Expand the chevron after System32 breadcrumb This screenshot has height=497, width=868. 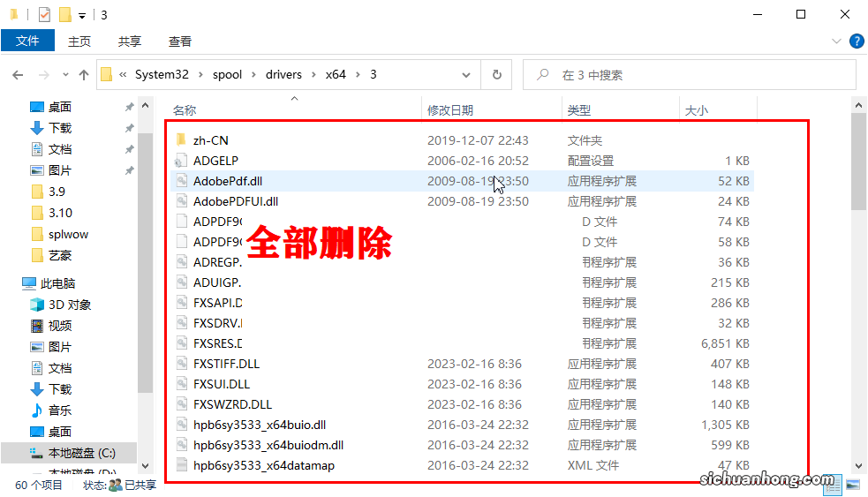coord(200,75)
